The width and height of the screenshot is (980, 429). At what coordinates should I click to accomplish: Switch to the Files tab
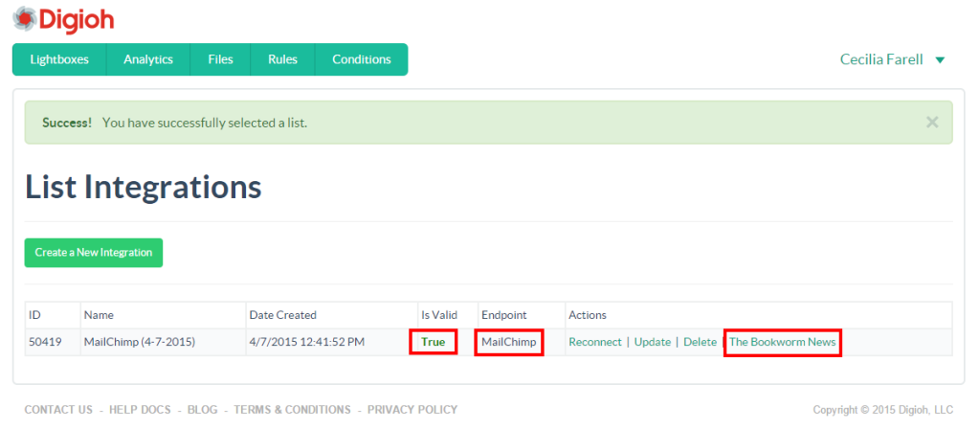pyautogui.click(x=220, y=59)
